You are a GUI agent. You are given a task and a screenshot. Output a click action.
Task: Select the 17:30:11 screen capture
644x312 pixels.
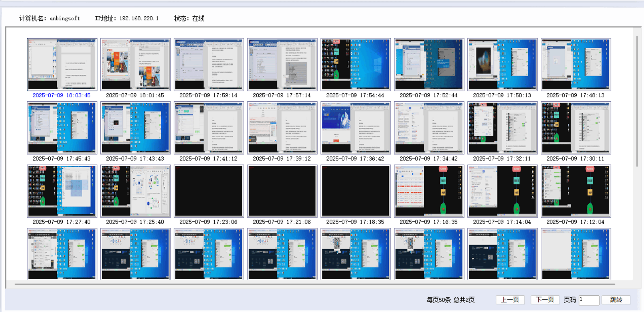576,128
